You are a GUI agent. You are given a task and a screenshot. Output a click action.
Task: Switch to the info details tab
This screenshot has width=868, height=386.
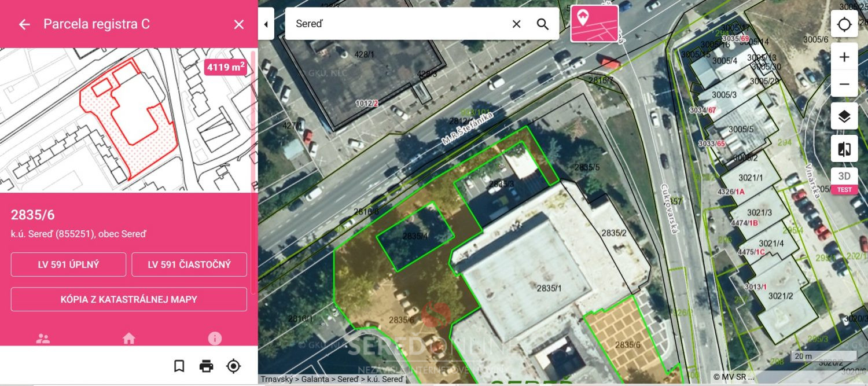[x=215, y=339]
